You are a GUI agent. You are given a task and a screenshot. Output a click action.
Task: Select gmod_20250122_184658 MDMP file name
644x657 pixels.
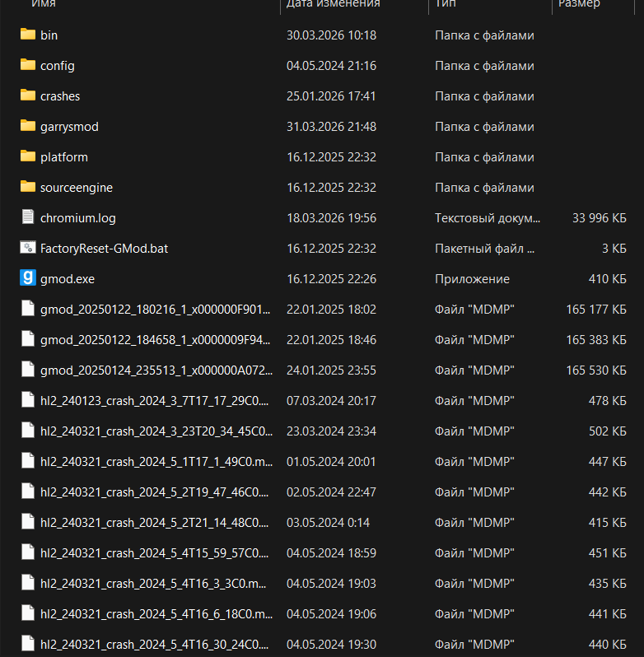155,340
